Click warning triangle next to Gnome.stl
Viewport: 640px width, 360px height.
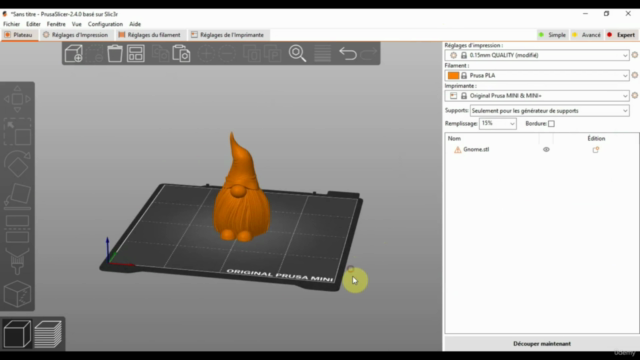tap(458, 150)
